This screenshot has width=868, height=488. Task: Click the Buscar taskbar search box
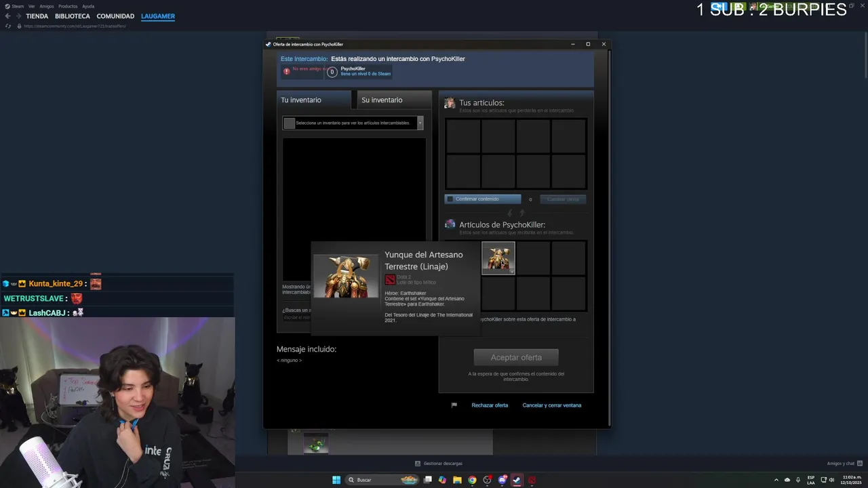click(383, 480)
